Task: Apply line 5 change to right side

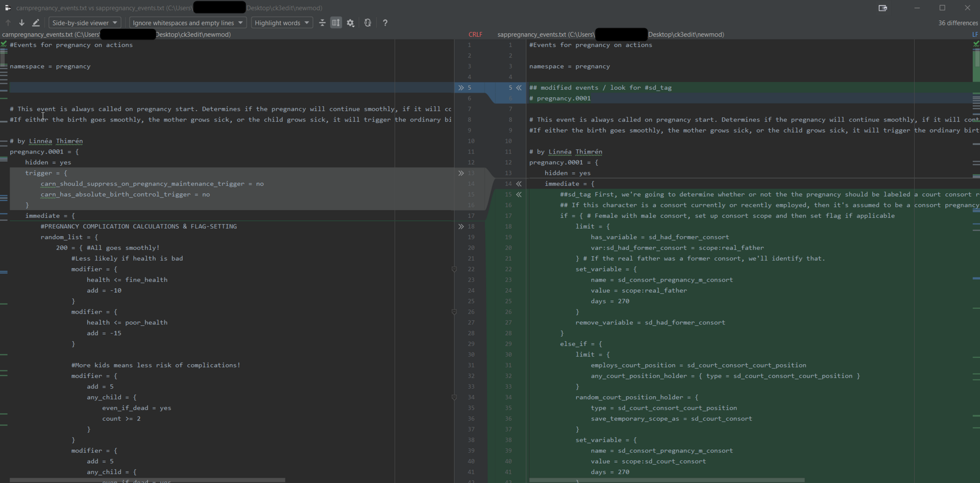Action: (461, 88)
